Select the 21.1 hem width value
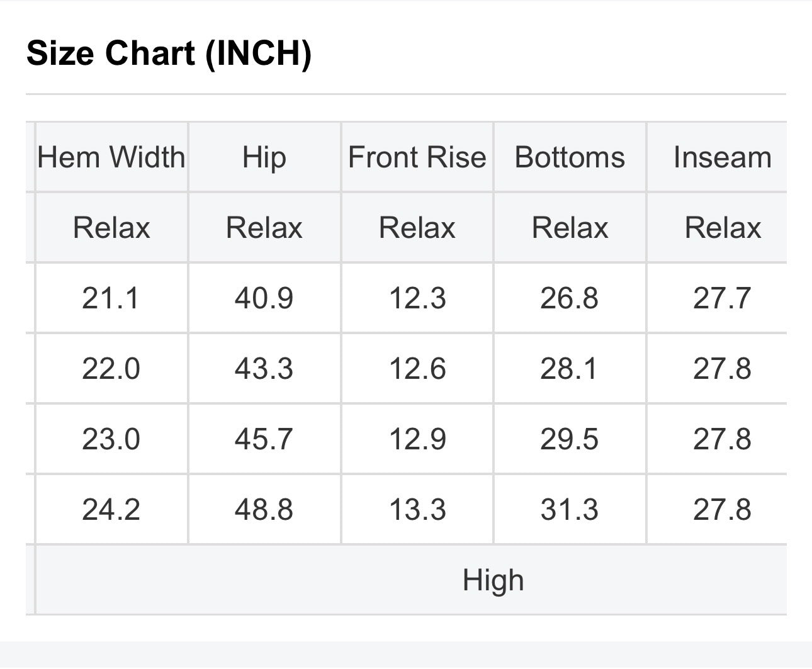812x669 pixels. tap(111, 298)
